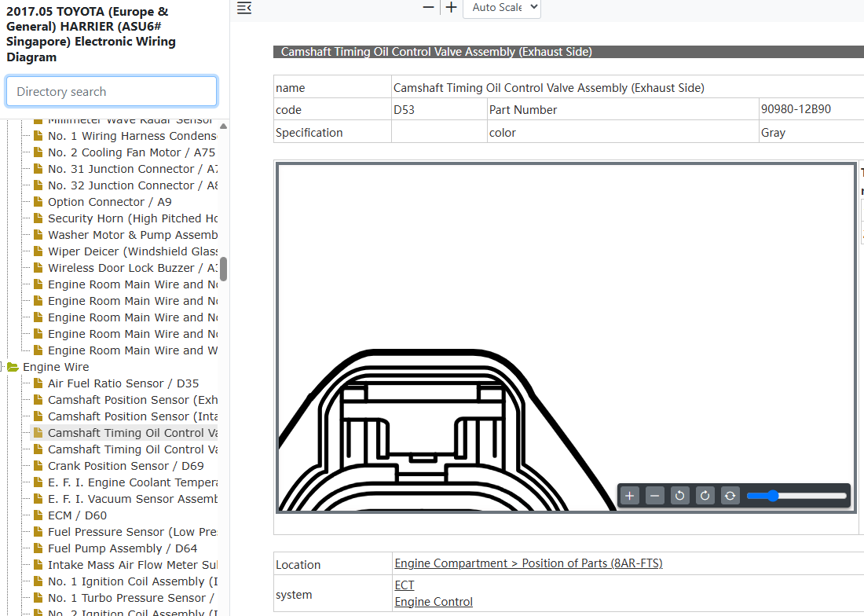Click file icon beside Fuel Pressure Sensor
Screen dimensions: 864x616
tap(38, 532)
